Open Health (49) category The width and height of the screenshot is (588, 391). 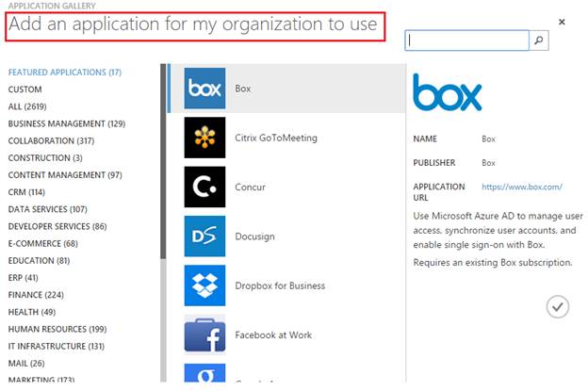click(31, 312)
